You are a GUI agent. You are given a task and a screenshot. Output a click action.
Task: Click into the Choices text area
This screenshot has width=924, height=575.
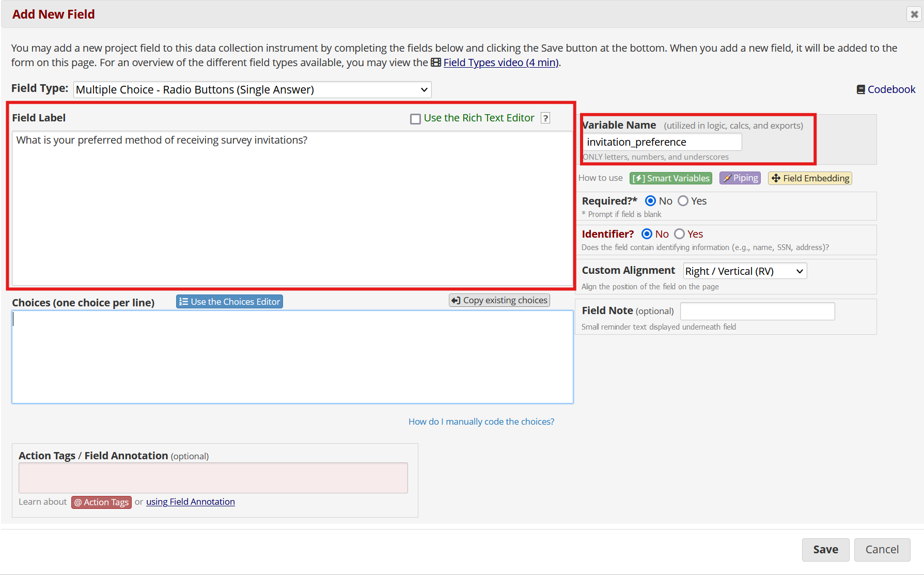[292, 357]
